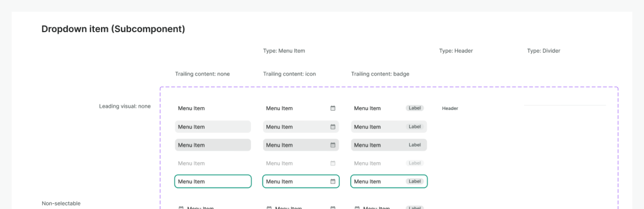Image resolution: width=644 pixels, height=209 pixels.
Task: Click calendar icon in the third-row gray Menu Item
Action: pyautogui.click(x=333, y=145)
